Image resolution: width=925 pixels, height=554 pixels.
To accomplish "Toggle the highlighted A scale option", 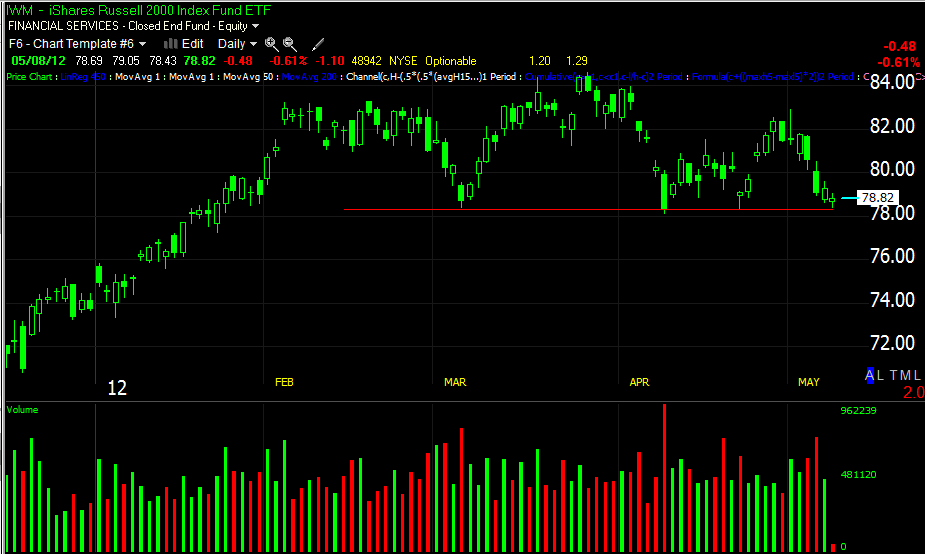I will (x=870, y=375).
